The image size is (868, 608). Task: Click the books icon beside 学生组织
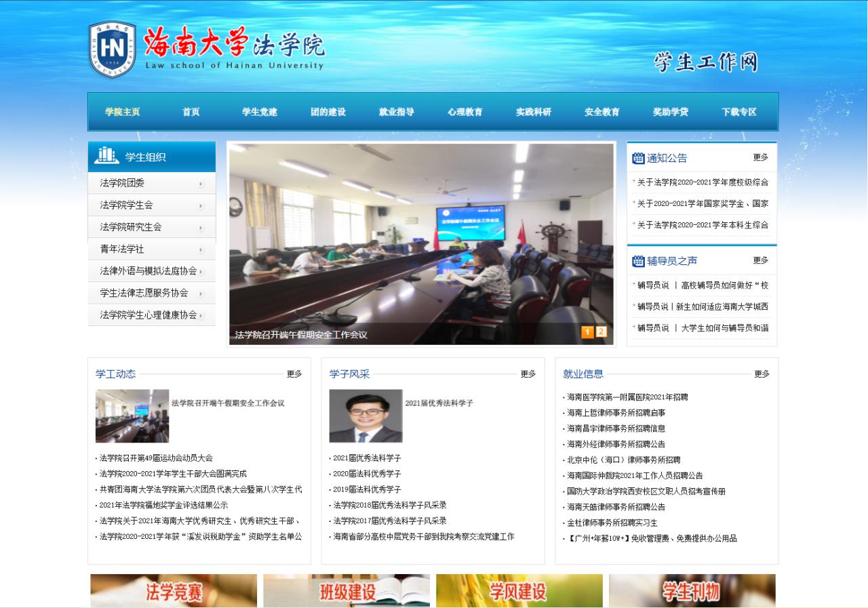pyautogui.click(x=106, y=156)
